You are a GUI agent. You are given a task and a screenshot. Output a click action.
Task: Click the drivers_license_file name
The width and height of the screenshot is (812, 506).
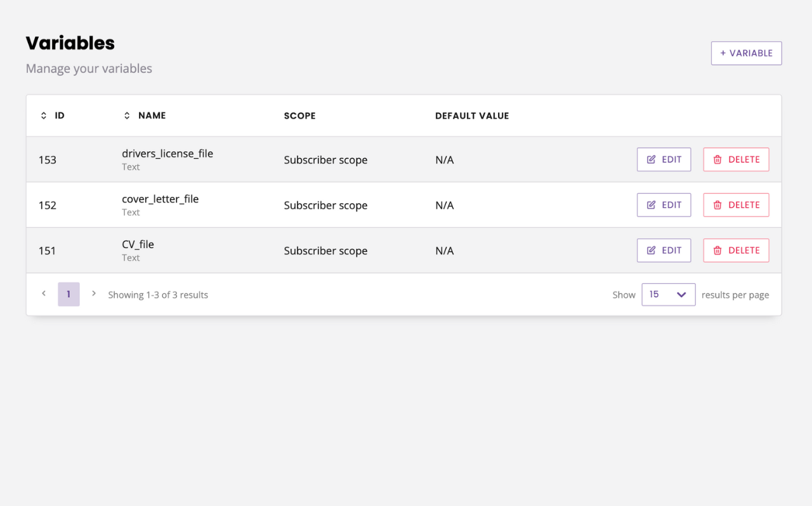click(167, 154)
